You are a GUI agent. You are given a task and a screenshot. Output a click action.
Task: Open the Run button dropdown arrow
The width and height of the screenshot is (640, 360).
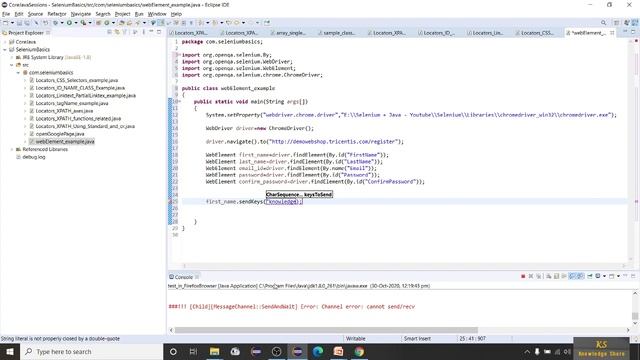[x=76, y=23]
